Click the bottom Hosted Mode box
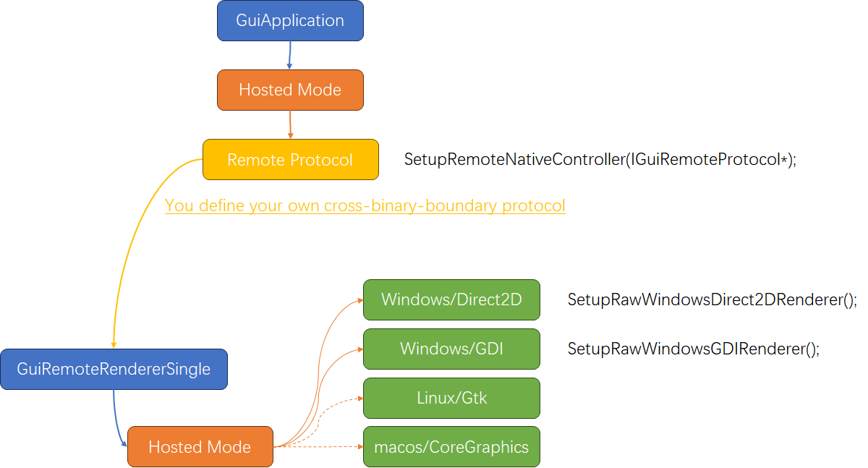The image size is (868, 468). point(200,446)
